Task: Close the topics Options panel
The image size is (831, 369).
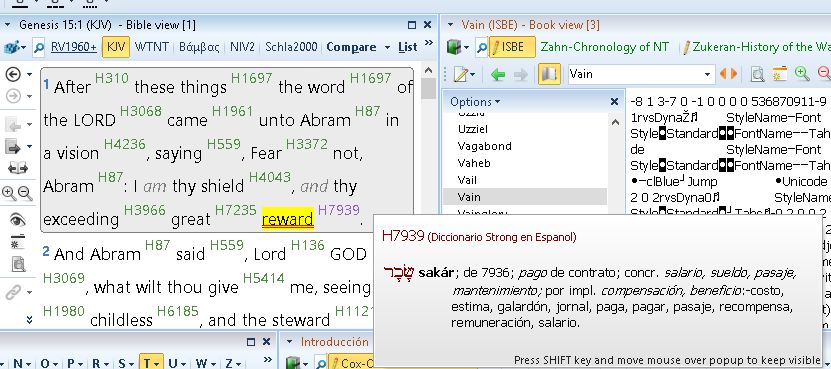Action: 614,102
